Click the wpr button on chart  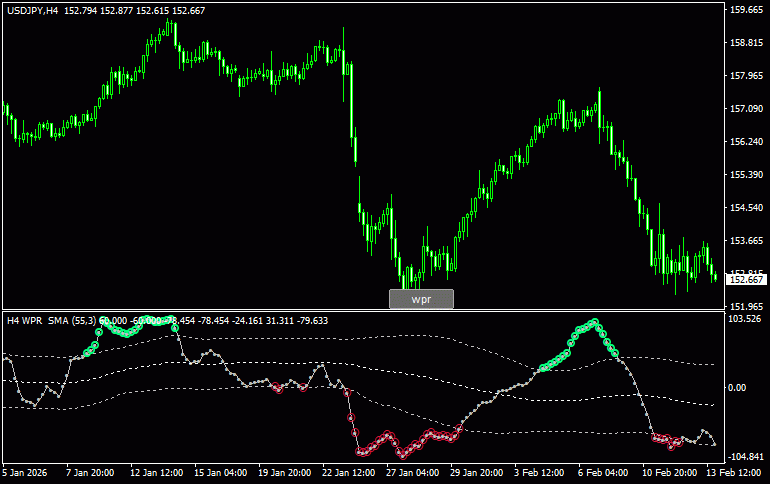[x=421, y=299]
